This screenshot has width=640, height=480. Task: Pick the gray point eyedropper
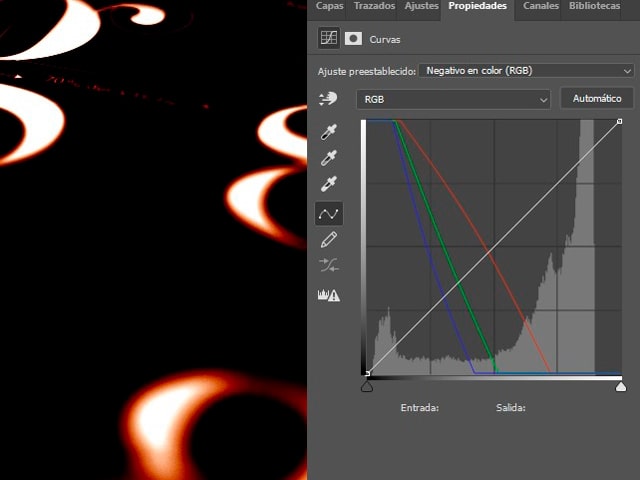click(x=328, y=158)
